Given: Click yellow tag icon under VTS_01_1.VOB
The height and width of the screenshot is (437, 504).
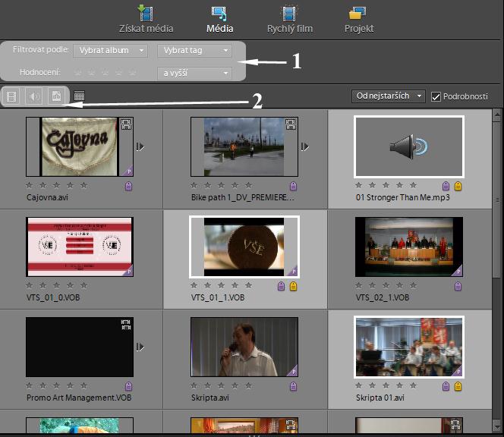Looking at the screenshot, I should [293, 286].
